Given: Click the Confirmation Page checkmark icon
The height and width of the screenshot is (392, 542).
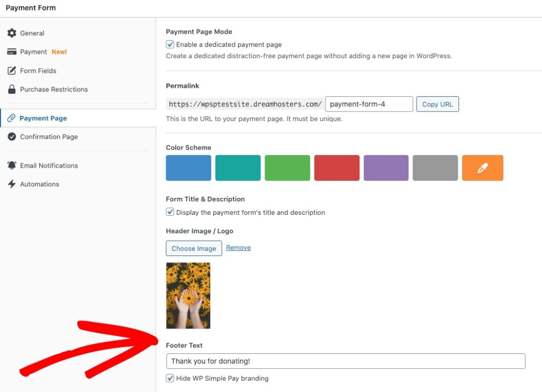Looking at the screenshot, I should coord(12,136).
